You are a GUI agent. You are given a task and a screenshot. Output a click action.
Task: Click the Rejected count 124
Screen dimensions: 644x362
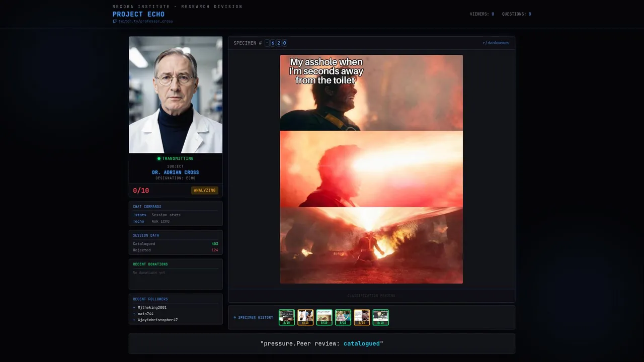(215, 250)
